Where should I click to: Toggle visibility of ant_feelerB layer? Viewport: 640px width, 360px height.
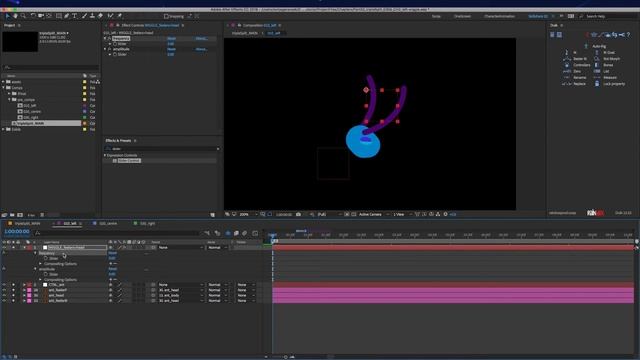4,301
